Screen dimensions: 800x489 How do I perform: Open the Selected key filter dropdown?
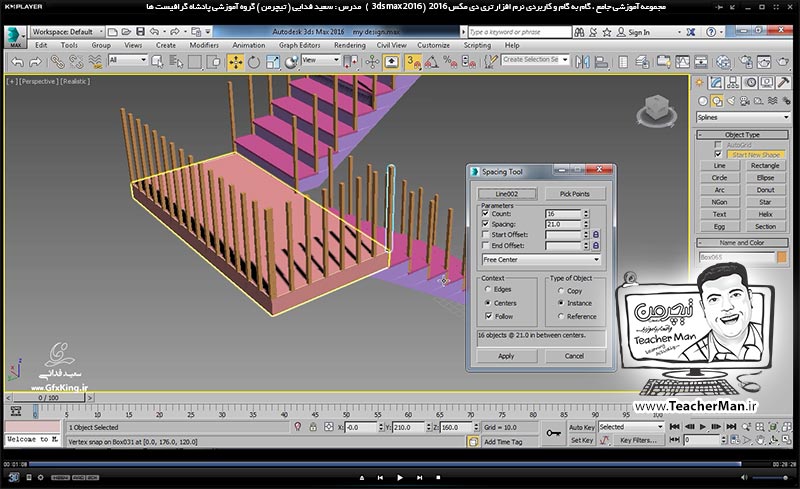(x=631, y=427)
